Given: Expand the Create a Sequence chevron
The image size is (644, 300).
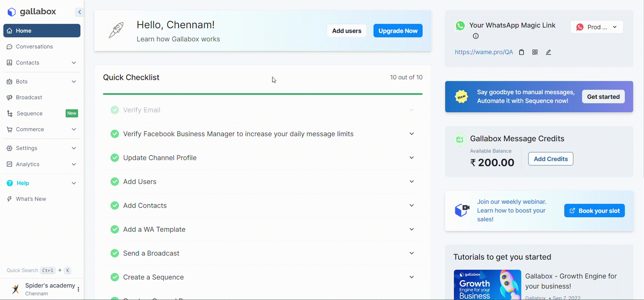Looking at the screenshot, I should (x=412, y=277).
